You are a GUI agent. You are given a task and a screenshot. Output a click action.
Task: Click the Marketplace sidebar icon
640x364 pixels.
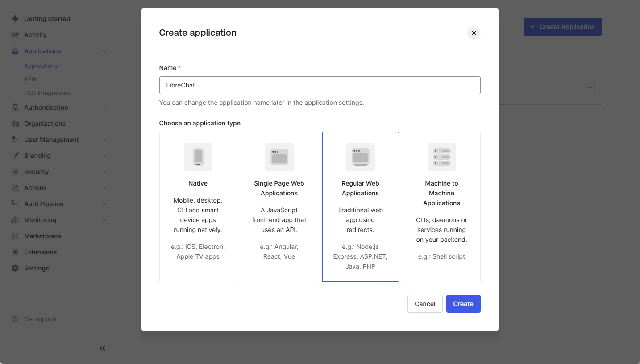pos(16,236)
